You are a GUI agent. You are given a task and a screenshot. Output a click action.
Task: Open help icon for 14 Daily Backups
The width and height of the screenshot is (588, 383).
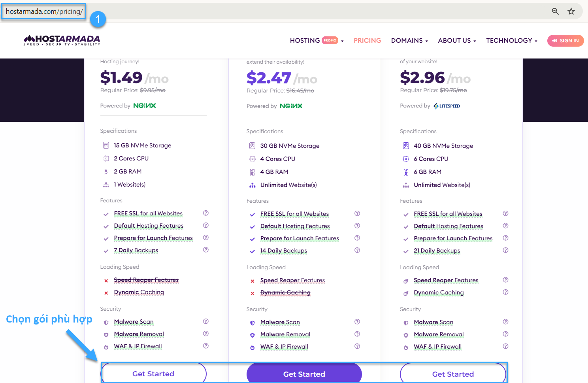[357, 250]
